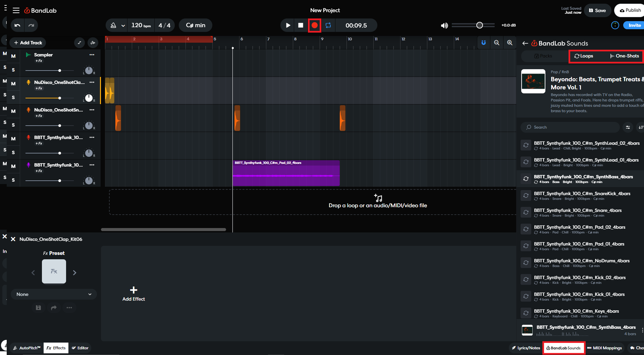The width and height of the screenshot is (644, 355).
Task: Undo the last action
Action: (x=17, y=25)
